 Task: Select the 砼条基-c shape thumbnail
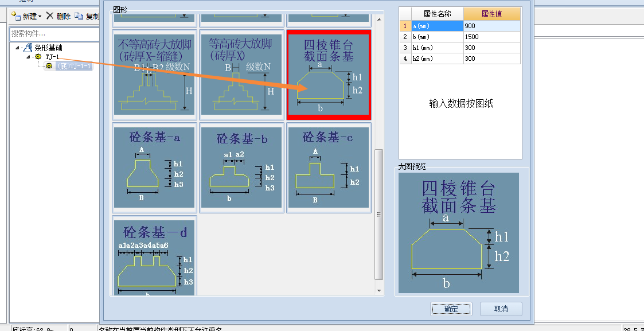[x=329, y=168]
